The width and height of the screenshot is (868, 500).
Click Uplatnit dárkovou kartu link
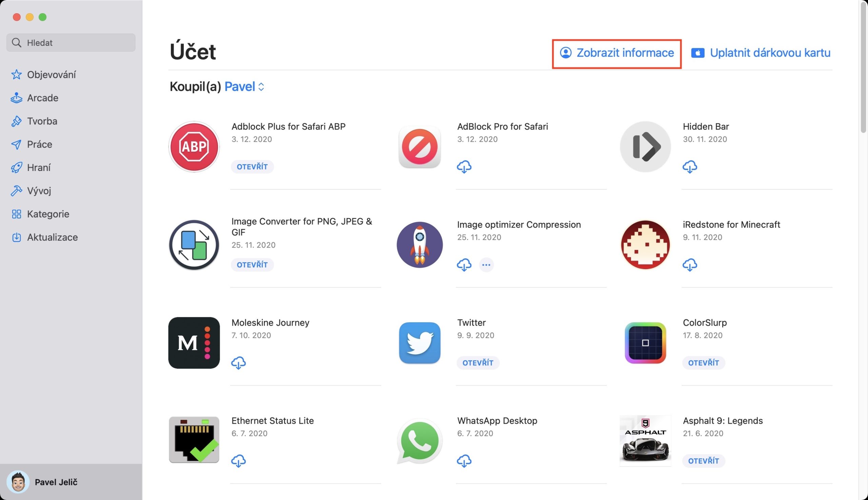pyautogui.click(x=761, y=53)
